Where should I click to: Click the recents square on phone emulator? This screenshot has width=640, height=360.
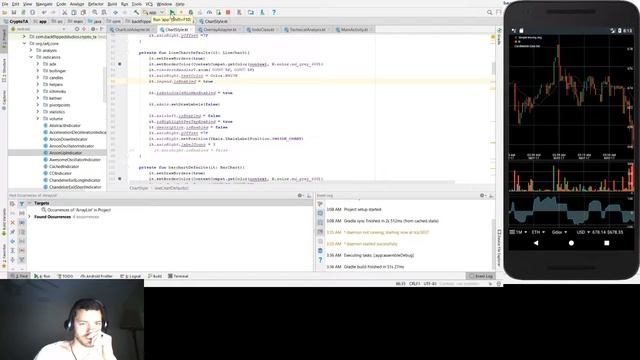pos(607,243)
